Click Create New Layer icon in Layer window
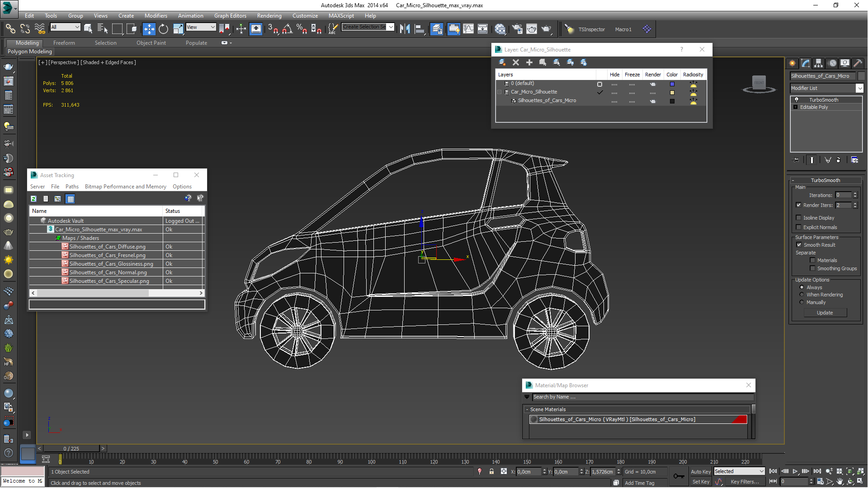Image resolution: width=868 pixels, height=488 pixels. 502,62
